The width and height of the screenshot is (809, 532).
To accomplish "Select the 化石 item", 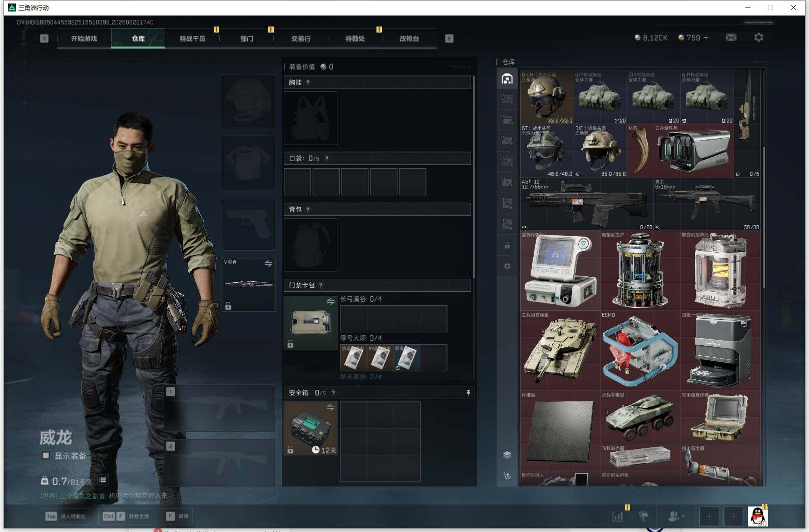I will coord(640,151).
